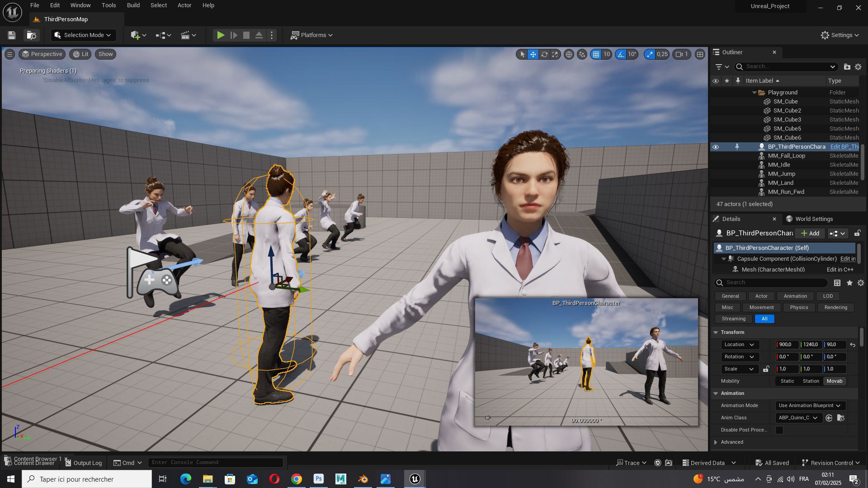Click the Location X value field 900,0
868x488 pixels.
787,345
